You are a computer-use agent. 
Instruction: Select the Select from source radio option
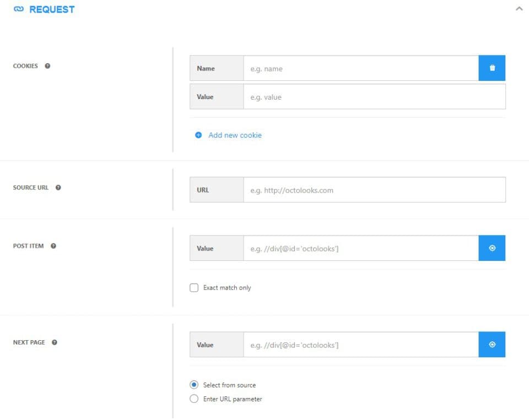pos(194,385)
